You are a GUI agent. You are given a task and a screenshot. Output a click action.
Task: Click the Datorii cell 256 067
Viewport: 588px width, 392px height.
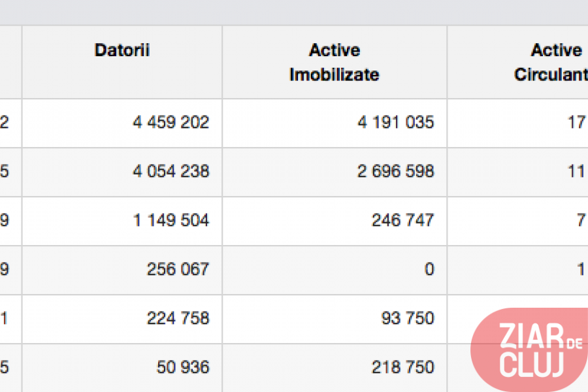(178, 269)
